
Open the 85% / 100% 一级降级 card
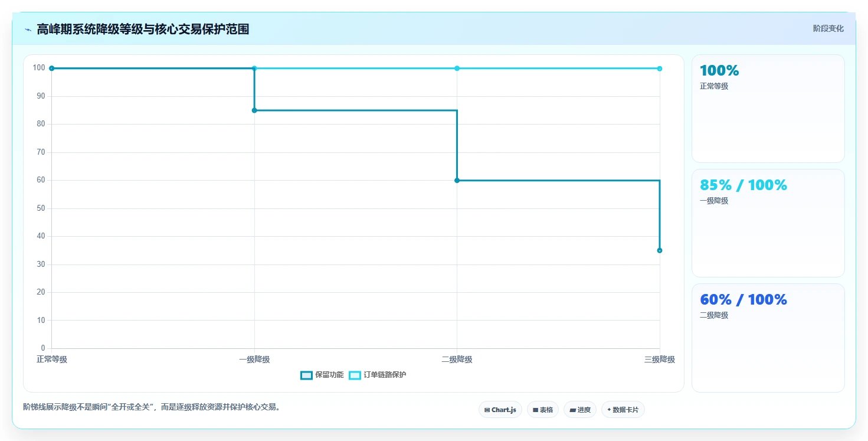tap(768, 223)
